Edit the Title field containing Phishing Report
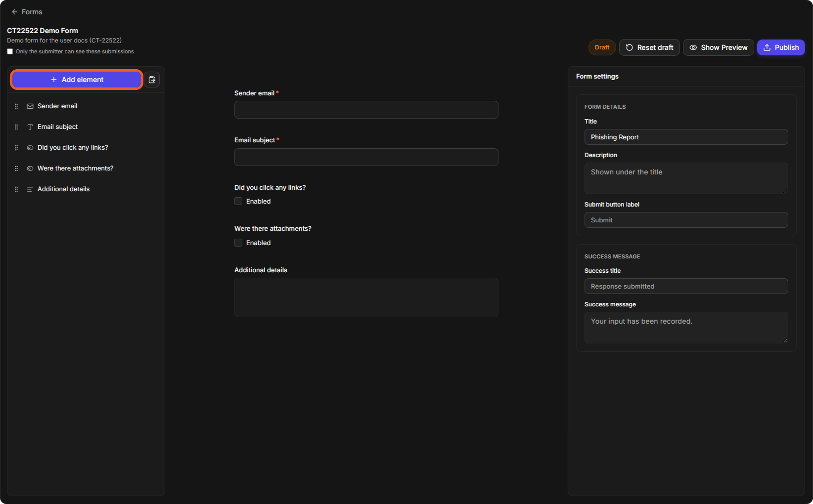This screenshot has width=813, height=504. point(686,137)
